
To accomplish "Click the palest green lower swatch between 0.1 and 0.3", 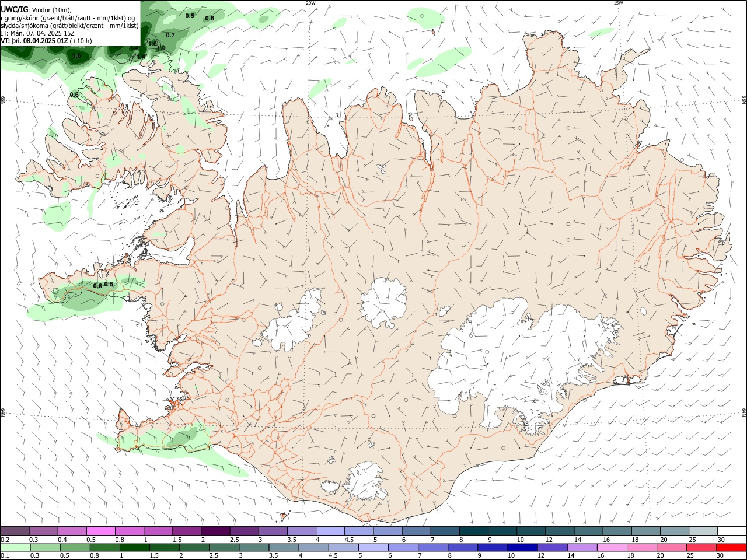I will coord(15,547).
